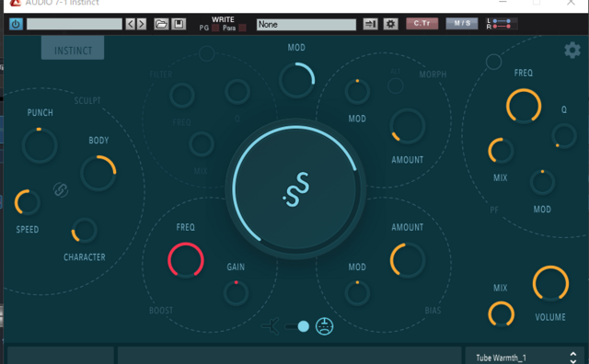Click the preset up/down stepper arrows
The image size is (589, 364).
[x=573, y=358]
